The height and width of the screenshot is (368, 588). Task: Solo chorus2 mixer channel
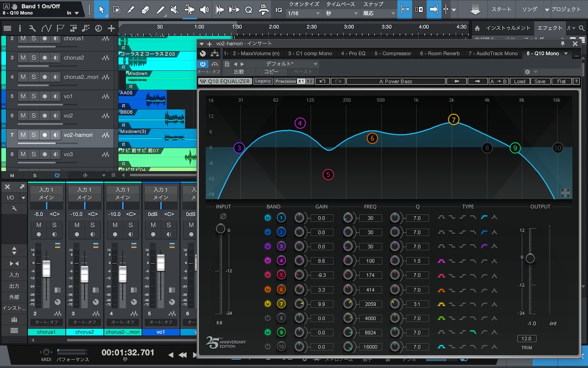(x=93, y=225)
